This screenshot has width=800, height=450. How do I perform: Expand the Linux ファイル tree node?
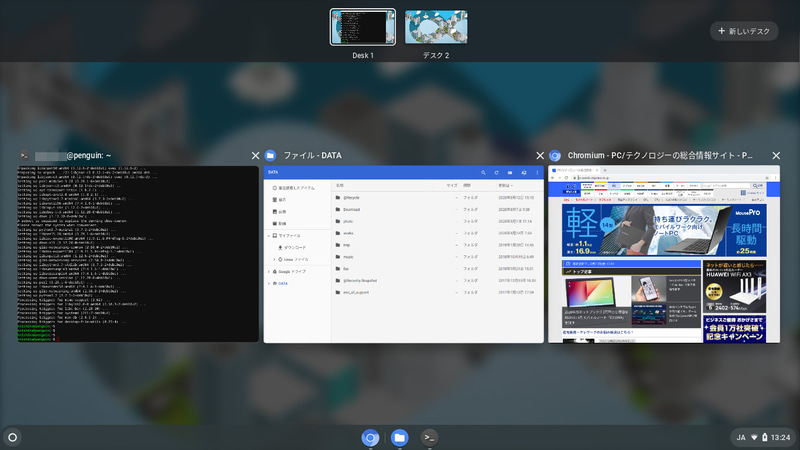[x=274, y=260]
